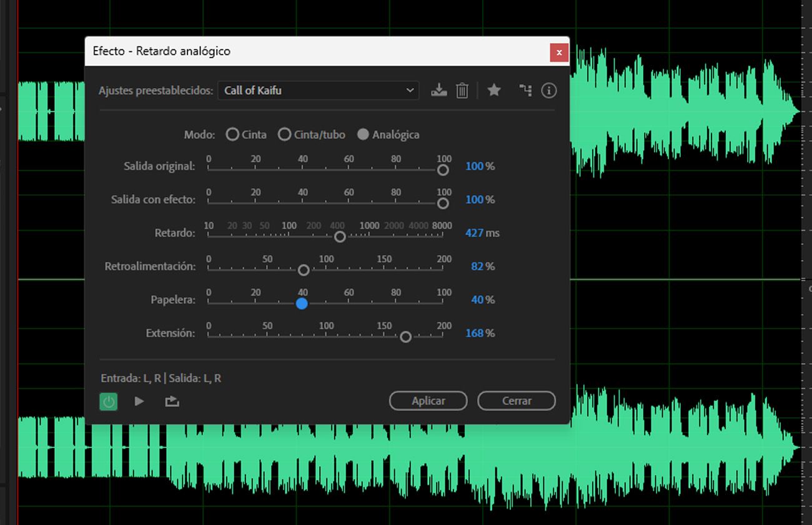
Task: Click the Extensión 168 value
Action: click(x=474, y=333)
